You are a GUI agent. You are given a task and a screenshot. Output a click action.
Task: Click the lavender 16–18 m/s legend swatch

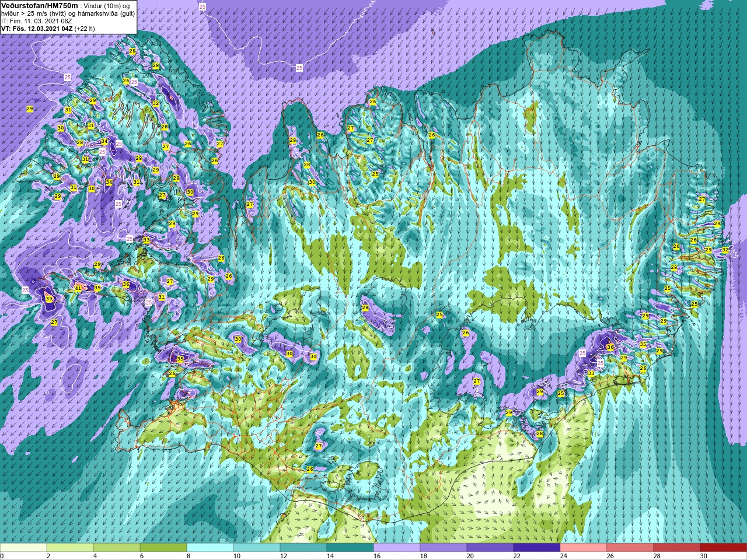tap(397, 548)
